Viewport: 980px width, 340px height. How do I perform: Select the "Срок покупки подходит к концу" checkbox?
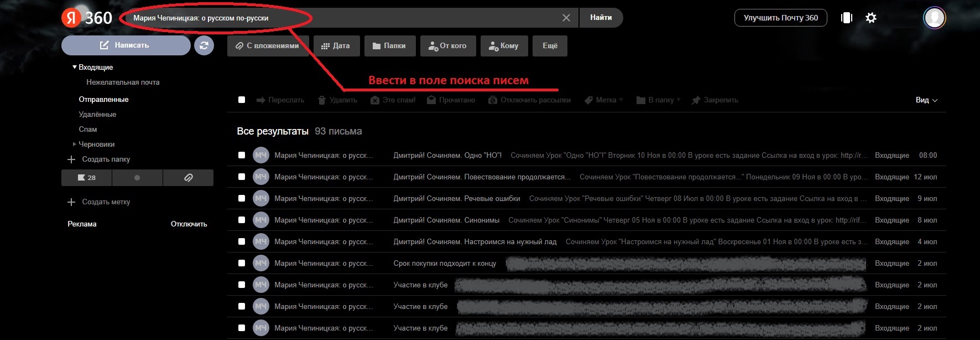[x=242, y=263]
